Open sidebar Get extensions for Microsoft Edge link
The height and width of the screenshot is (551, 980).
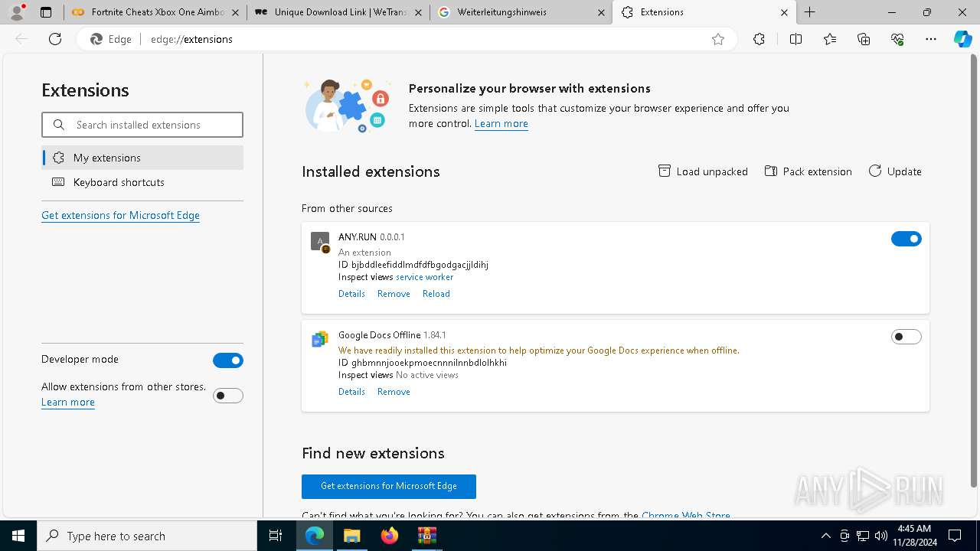click(120, 216)
